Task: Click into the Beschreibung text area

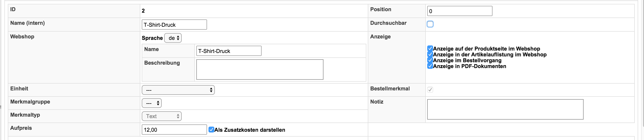Action: point(259,69)
